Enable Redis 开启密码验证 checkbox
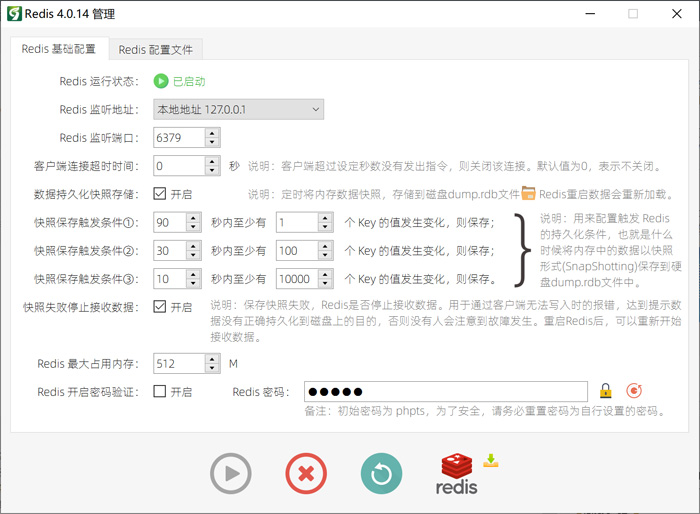Image resolution: width=700 pixels, height=514 pixels. click(160, 391)
